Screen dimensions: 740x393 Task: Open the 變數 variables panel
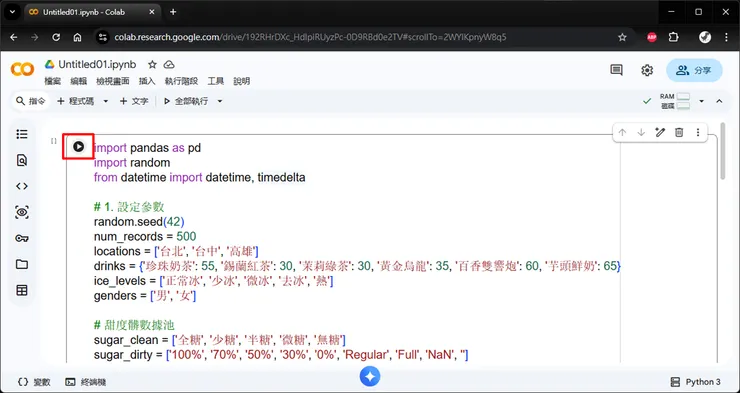tap(34, 382)
